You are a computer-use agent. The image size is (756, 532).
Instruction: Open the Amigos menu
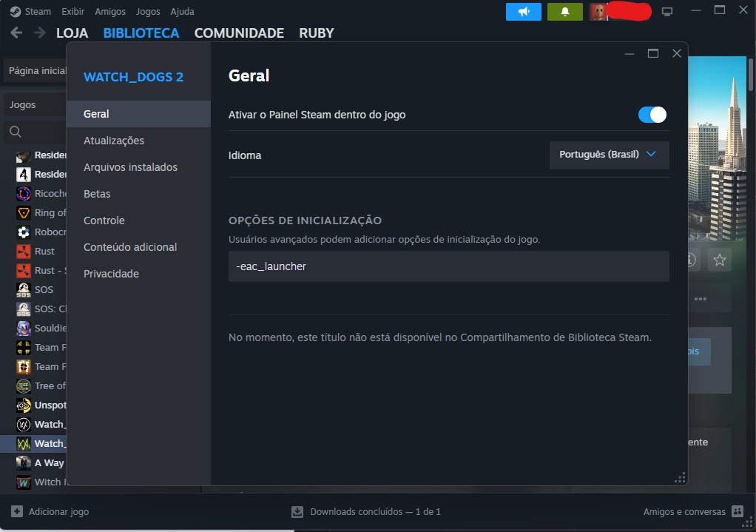click(110, 12)
